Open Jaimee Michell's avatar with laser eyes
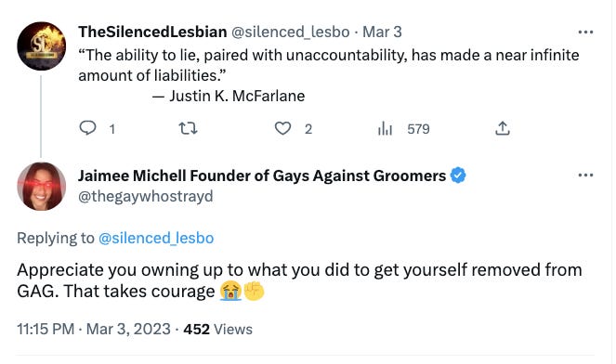Image resolution: width=616 pixels, height=364 pixels. click(x=41, y=186)
